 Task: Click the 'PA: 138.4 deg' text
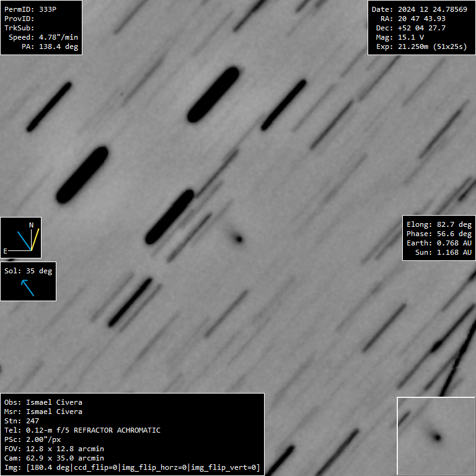pyautogui.click(x=50, y=46)
